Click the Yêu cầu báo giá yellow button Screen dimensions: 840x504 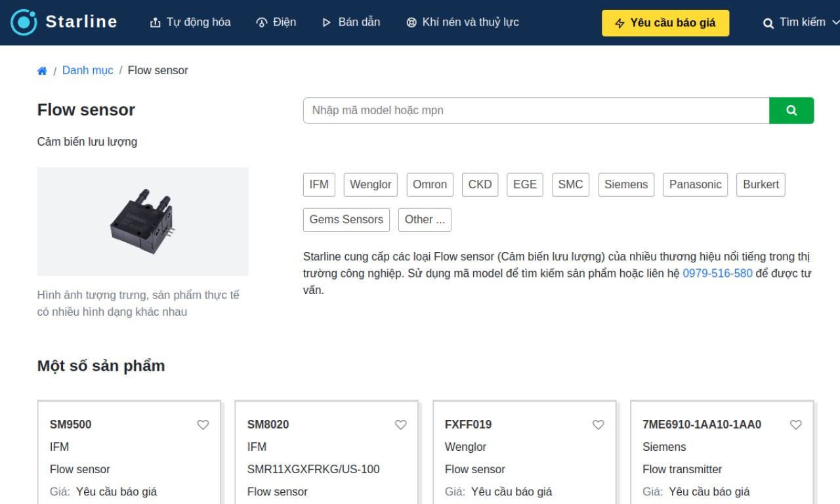tap(665, 23)
